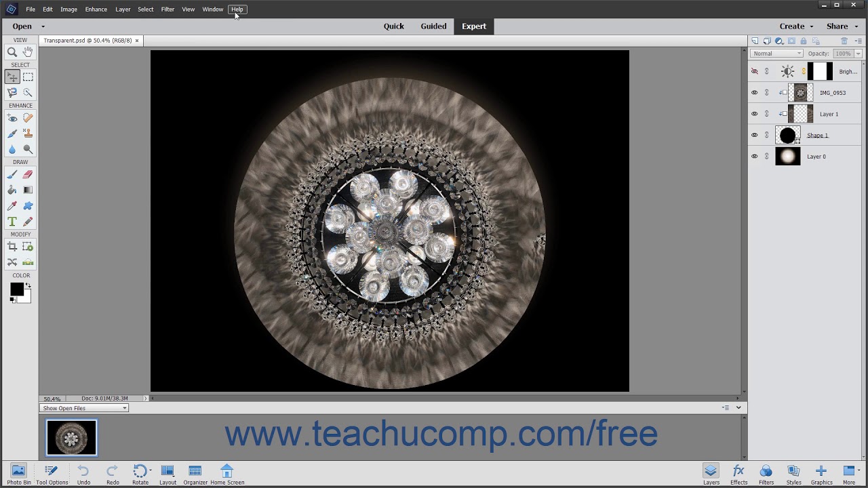
Task: Open the Enhance menu
Action: (96, 9)
